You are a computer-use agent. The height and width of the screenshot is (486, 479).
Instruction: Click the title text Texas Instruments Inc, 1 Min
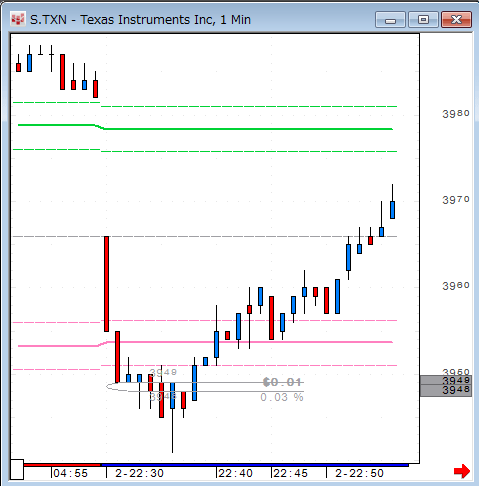pyautogui.click(x=165, y=20)
